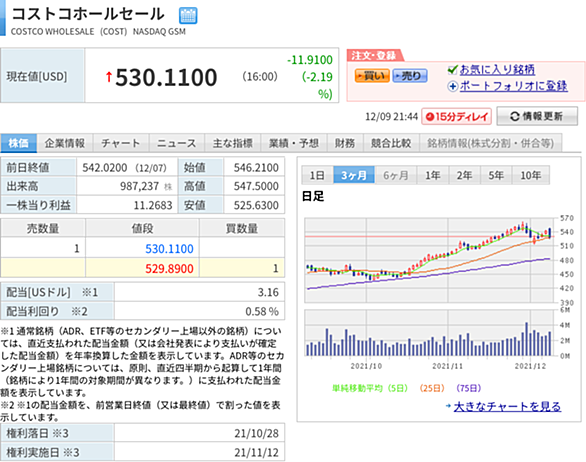586x462 pixels.
Task: Open the 財務 tab
Action: pos(345,143)
